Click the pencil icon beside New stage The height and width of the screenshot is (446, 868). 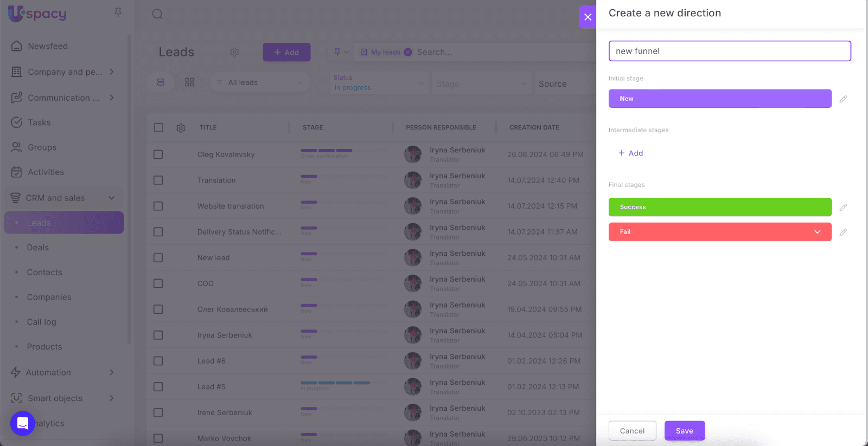843,99
